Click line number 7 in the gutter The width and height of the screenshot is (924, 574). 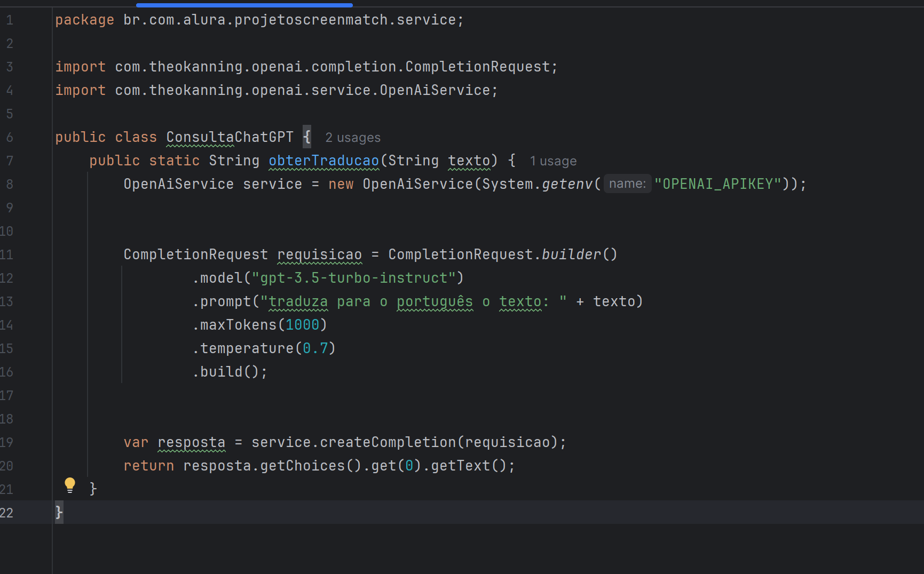click(x=10, y=161)
